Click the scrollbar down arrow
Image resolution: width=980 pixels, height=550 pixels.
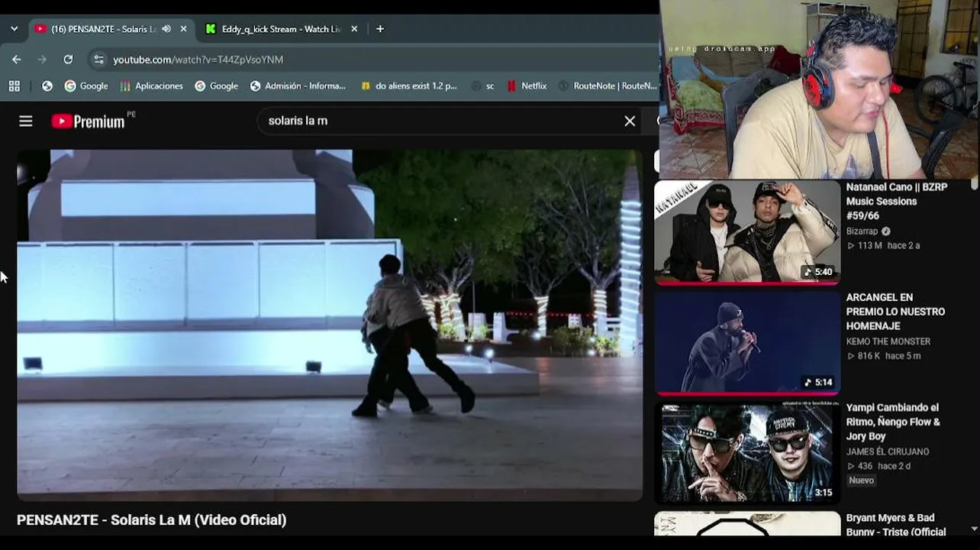(x=974, y=529)
